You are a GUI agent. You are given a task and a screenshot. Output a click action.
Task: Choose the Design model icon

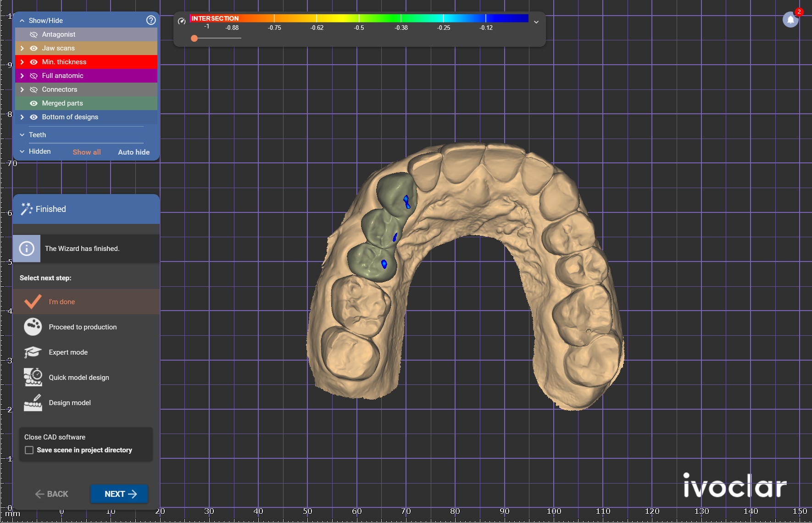pos(33,403)
